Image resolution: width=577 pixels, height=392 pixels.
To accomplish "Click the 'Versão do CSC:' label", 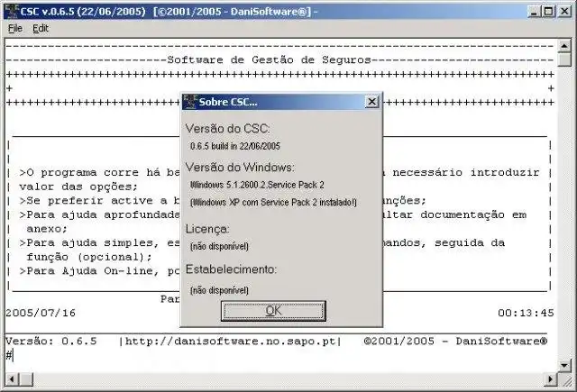I will (227, 129).
